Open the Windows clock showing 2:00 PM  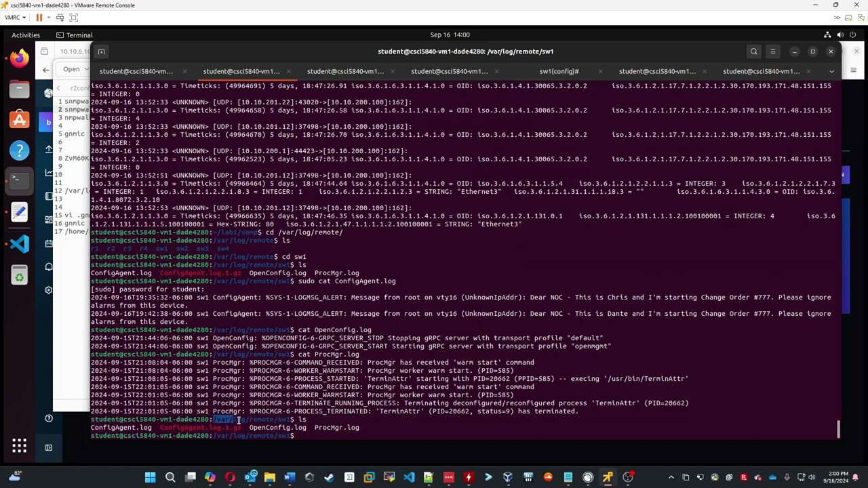838,477
